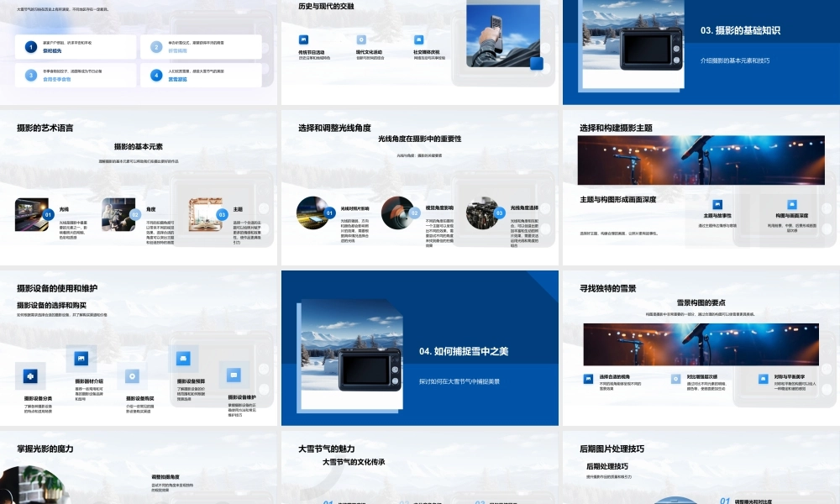Select the 历史与现代的交融 slide title
Screen dimensions: 840x504
pyautogui.click(x=326, y=6)
